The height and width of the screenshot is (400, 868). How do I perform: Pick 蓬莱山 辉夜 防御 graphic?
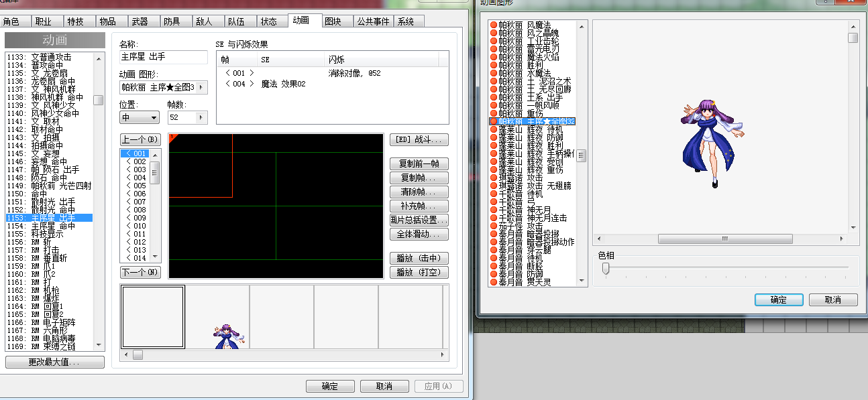point(533,137)
